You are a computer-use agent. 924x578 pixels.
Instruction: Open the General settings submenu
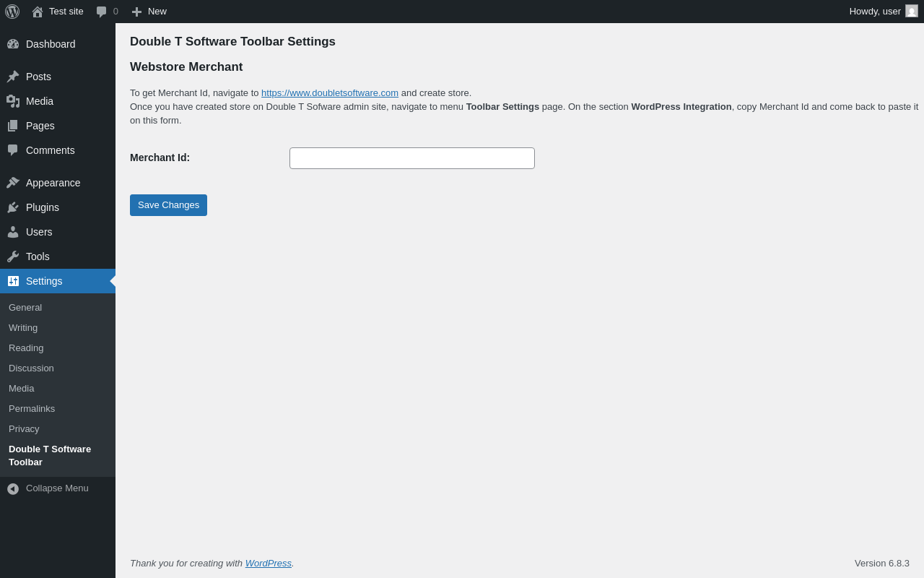[x=25, y=308]
